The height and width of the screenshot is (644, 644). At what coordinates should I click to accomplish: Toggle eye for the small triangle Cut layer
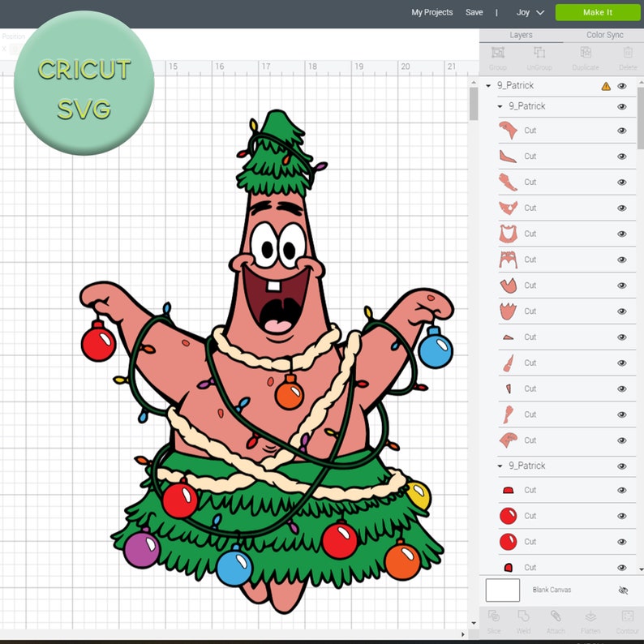point(622,337)
